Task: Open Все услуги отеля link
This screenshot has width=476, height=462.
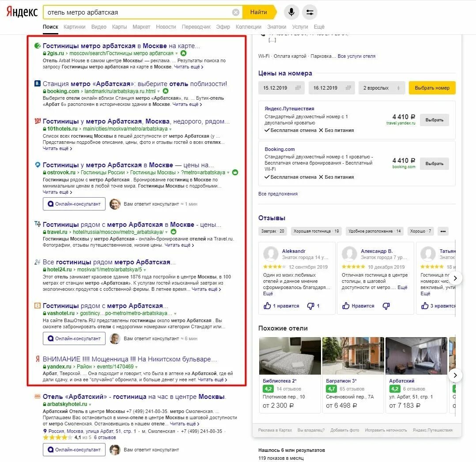Action: [356, 56]
